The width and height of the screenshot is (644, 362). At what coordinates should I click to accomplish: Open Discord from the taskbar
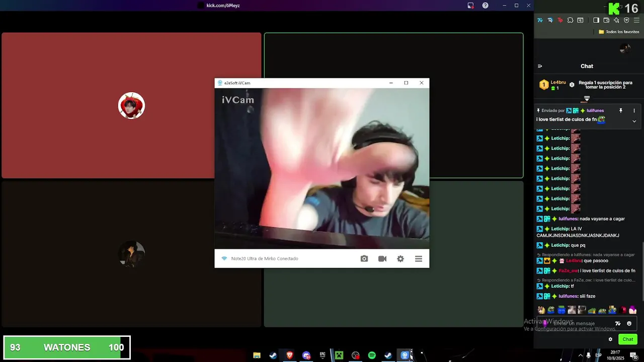coord(306,355)
